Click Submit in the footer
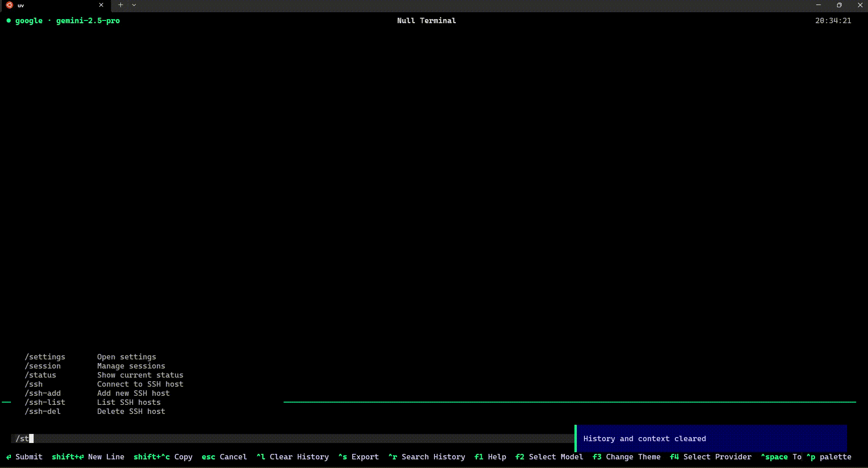868x468 pixels. pyautogui.click(x=25, y=457)
